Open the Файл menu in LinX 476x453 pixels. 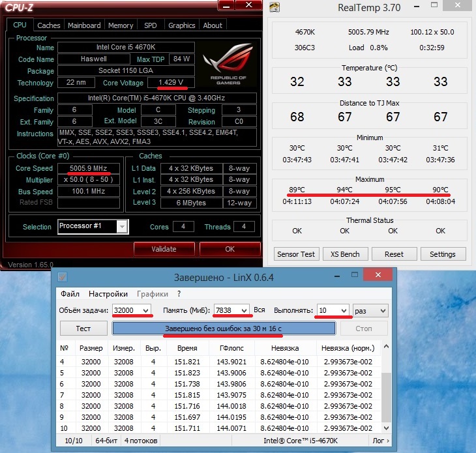coord(70,294)
